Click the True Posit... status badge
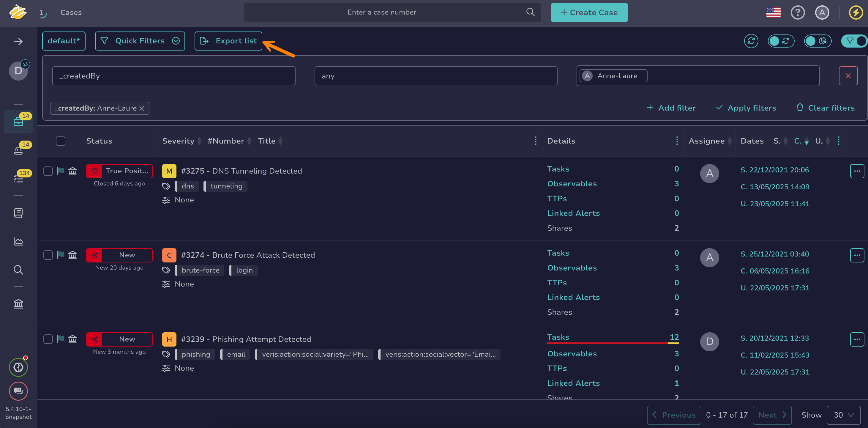Image resolution: width=868 pixels, height=428 pixels. click(119, 171)
